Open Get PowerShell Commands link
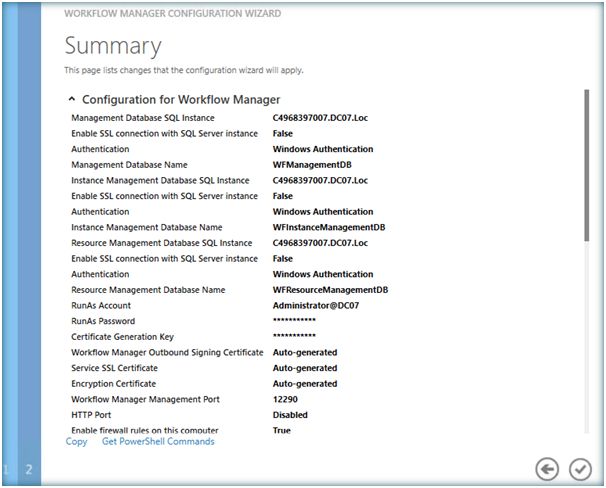This screenshot has height=488, width=606. 158,441
